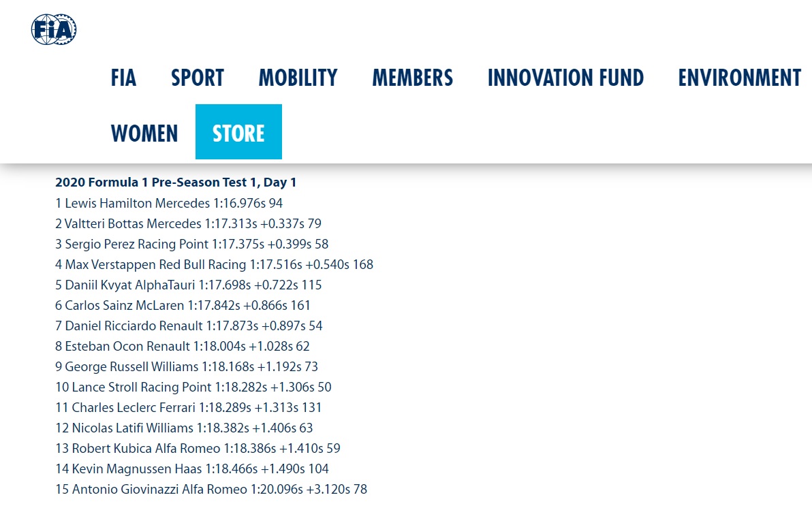Select the Valtteri Bottas result line

[x=188, y=223]
